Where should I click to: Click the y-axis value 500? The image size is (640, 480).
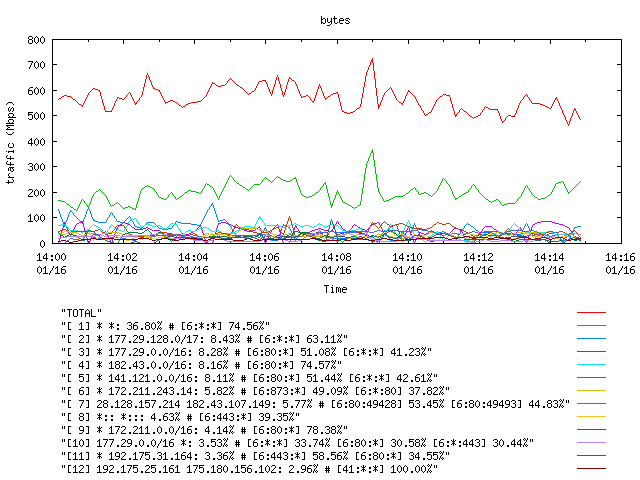point(36,116)
